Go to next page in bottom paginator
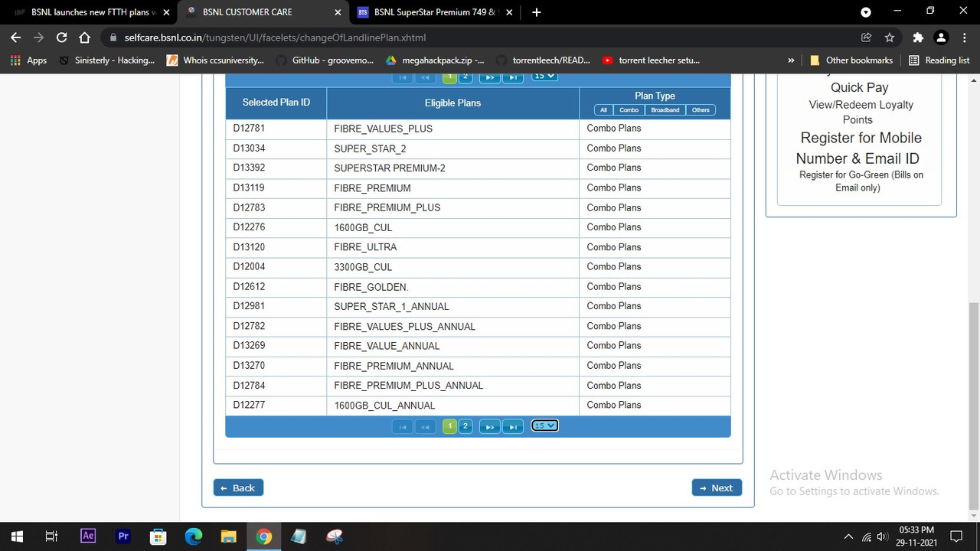This screenshot has height=551, width=980. point(490,426)
